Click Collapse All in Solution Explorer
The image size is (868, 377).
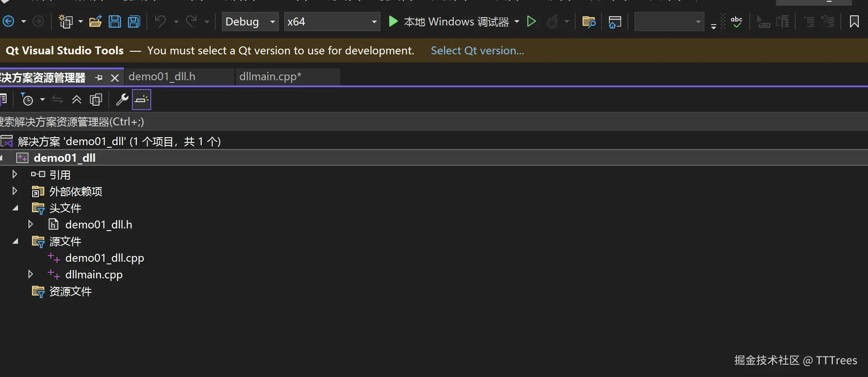click(77, 100)
